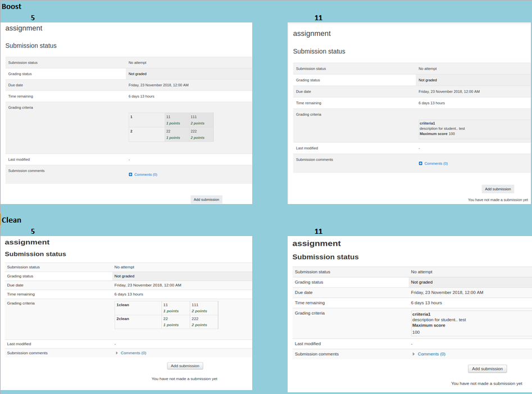
Task: Click 'assignment' title in Clean 11 panel
Action: (316, 244)
